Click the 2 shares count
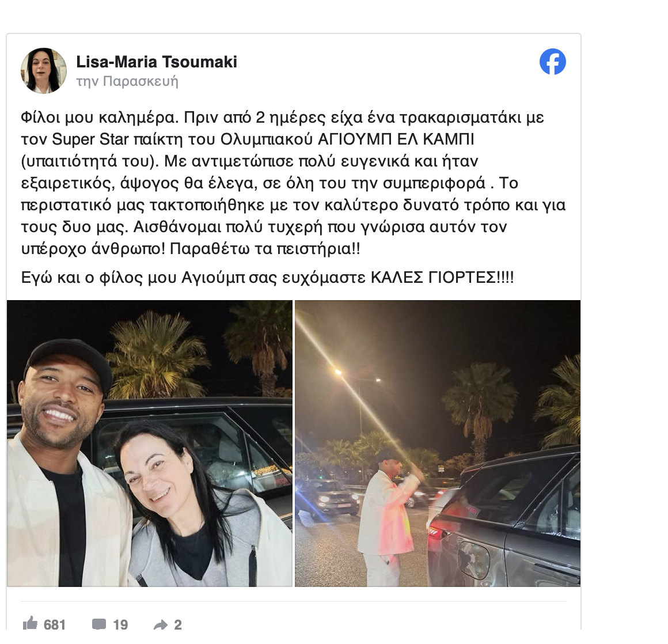This screenshot has height=644, width=668. click(178, 625)
